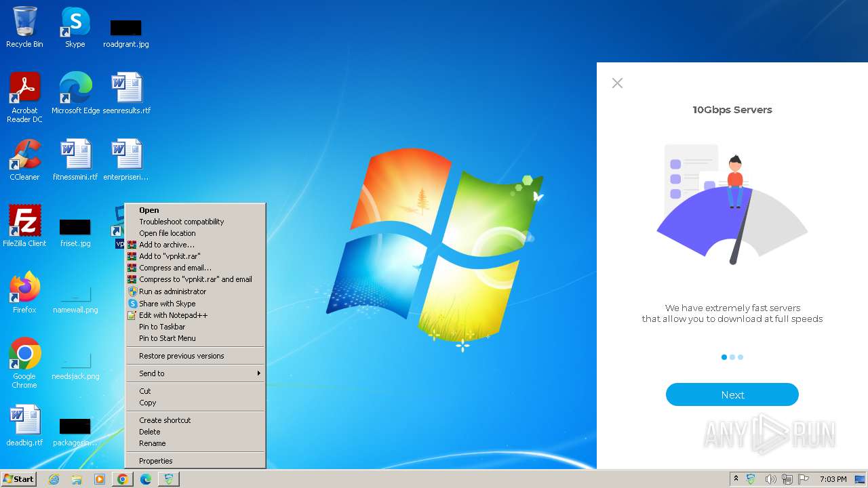Select Create shortcut
This screenshot has width=868, height=488.
pos(195,420)
